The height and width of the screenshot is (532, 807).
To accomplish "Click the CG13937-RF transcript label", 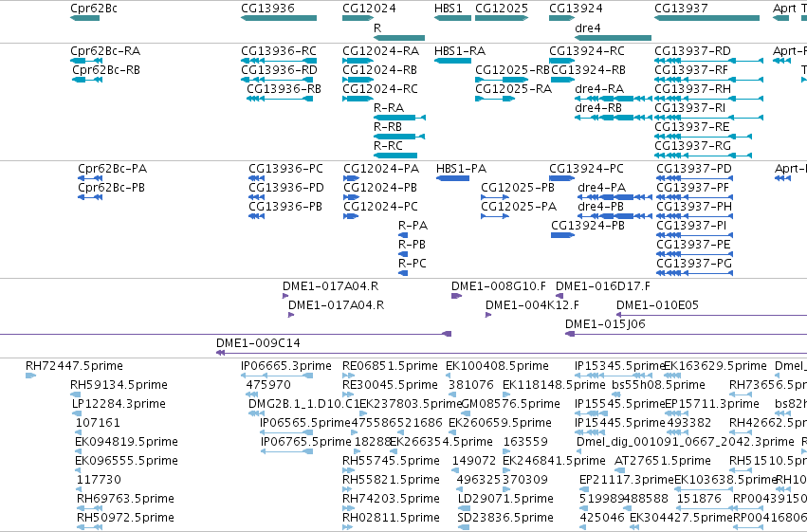I will coord(691,70).
